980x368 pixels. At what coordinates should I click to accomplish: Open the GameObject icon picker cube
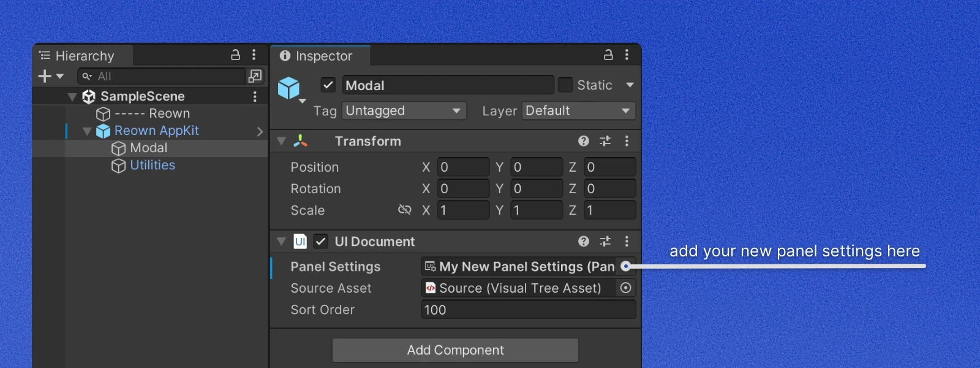point(290,89)
